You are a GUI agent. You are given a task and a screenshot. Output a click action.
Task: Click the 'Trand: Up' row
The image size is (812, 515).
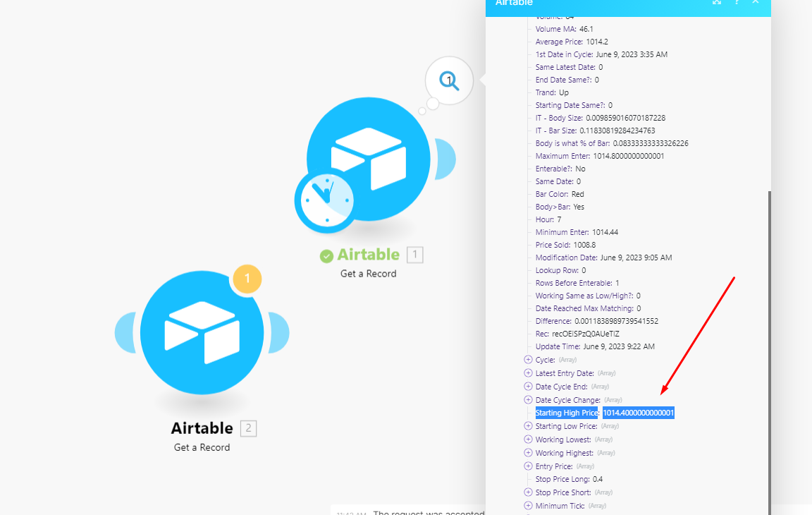pos(552,92)
